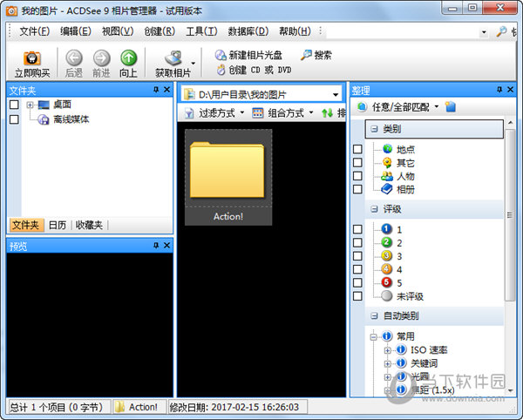523x420 pixels.
Task: Click the organize panel vertical scrollbar
Action: click(x=510, y=214)
